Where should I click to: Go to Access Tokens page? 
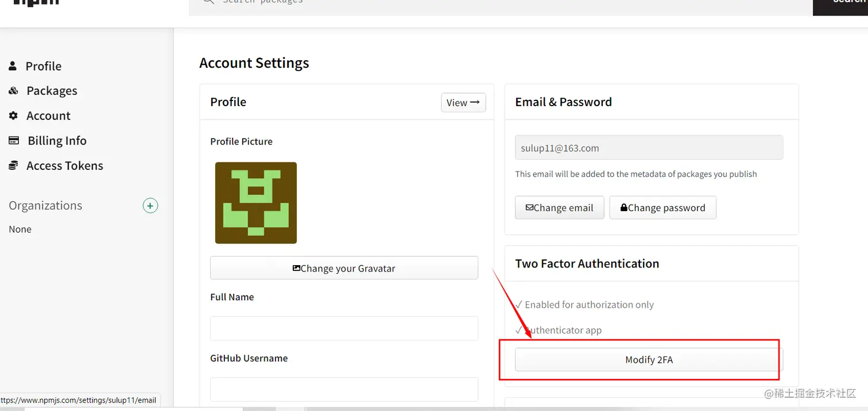click(x=64, y=166)
